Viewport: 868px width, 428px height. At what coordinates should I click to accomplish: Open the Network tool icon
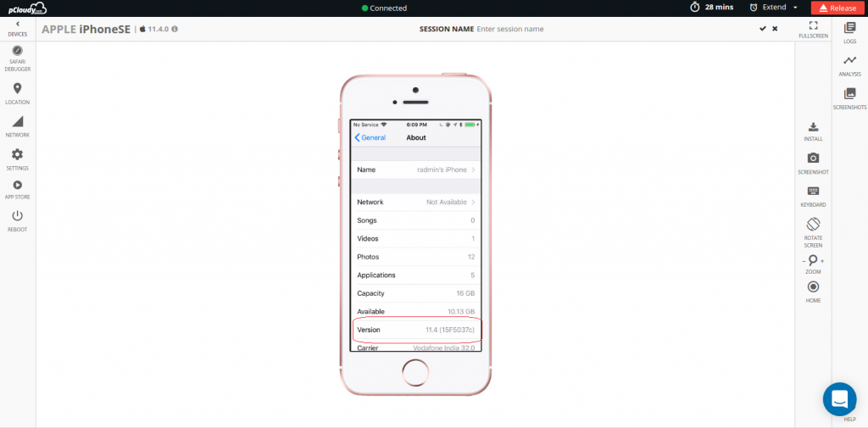(17, 121)
